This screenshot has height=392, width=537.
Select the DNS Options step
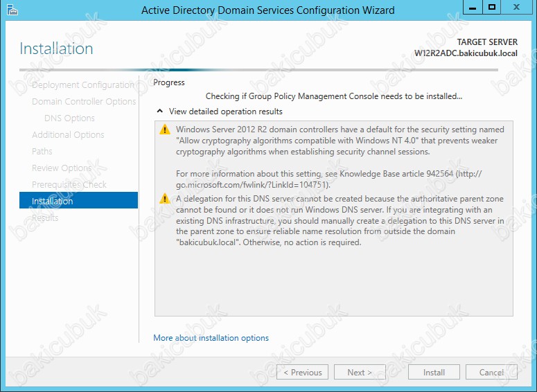pyautogui.click(x=69, y=118)
